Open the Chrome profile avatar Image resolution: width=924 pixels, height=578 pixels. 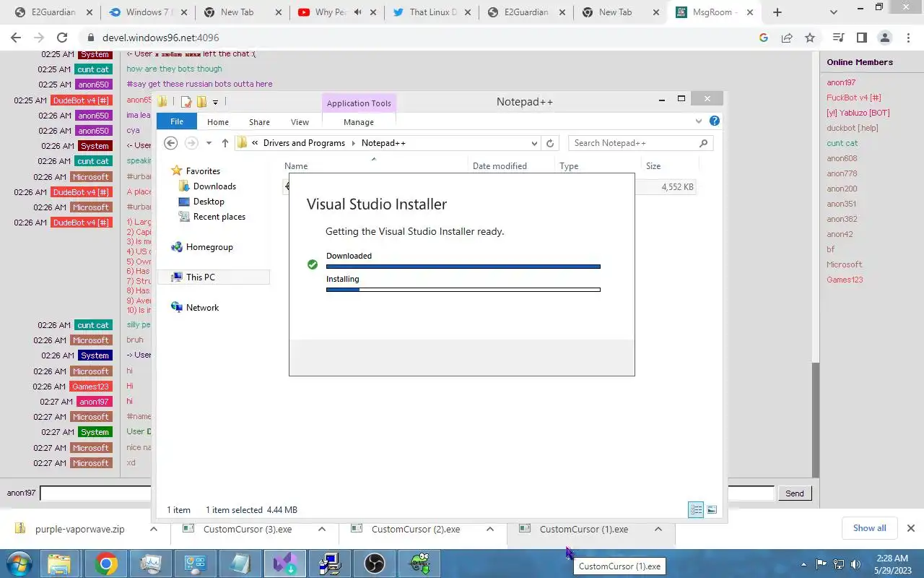tap(885, 38)
